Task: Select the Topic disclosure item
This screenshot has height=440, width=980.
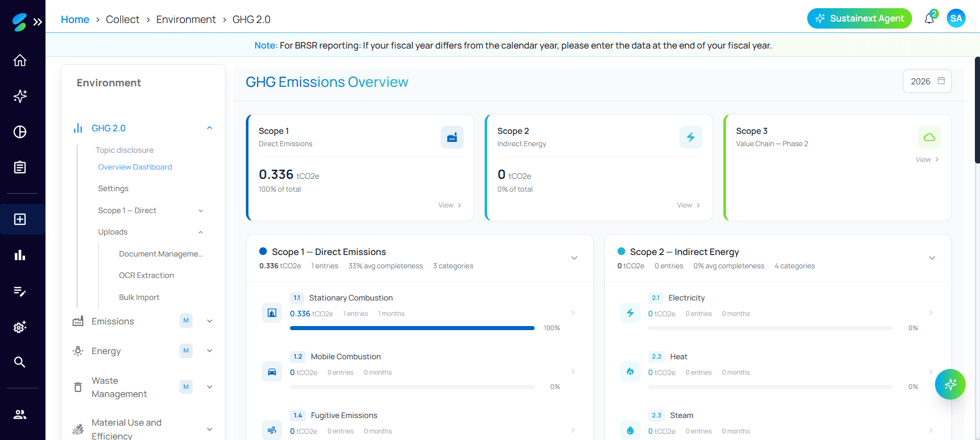Action: (x=125, y=150)
